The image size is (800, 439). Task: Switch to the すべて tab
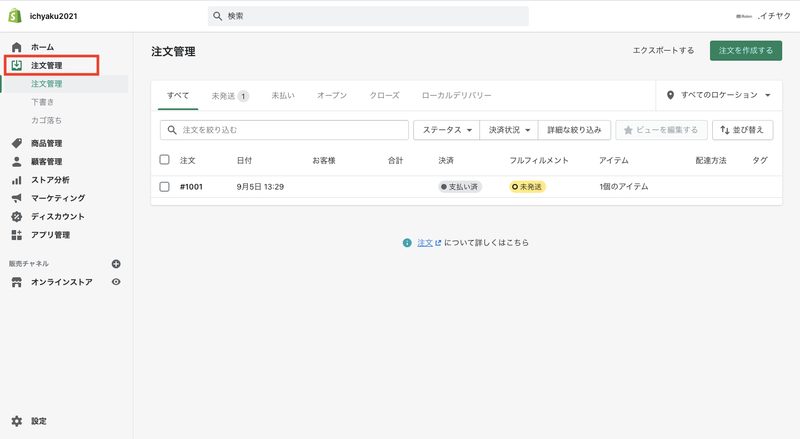pyautogui.click(x=178, y=95)
